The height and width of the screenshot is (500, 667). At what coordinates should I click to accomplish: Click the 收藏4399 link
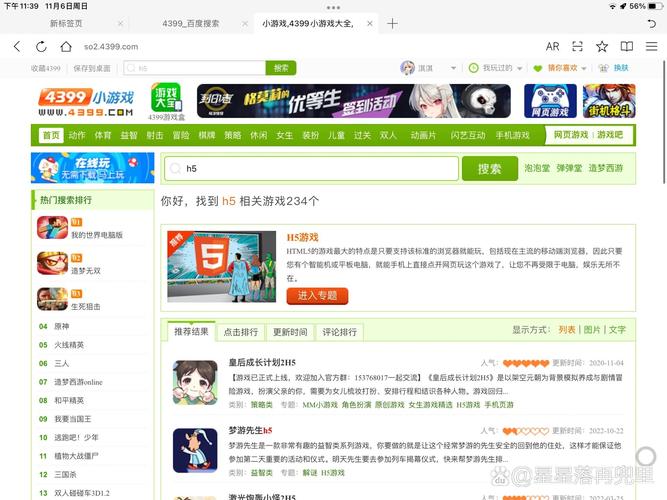46,68
